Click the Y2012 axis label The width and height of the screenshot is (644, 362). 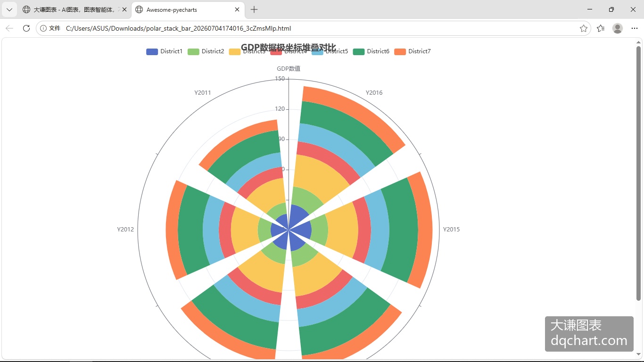tap(125, 230)
